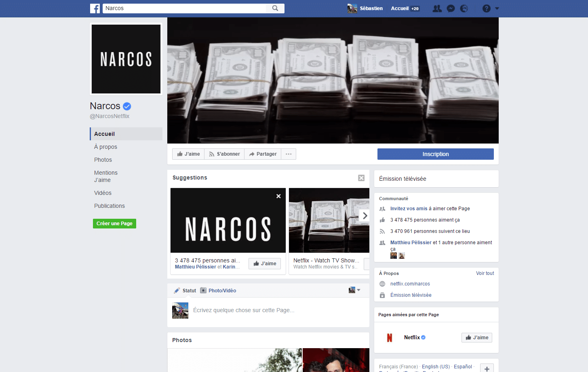The width and height of the screenshot is (588, 372).
Task: Show next suggestion with the chevron arrow
Action: (364, 216)
